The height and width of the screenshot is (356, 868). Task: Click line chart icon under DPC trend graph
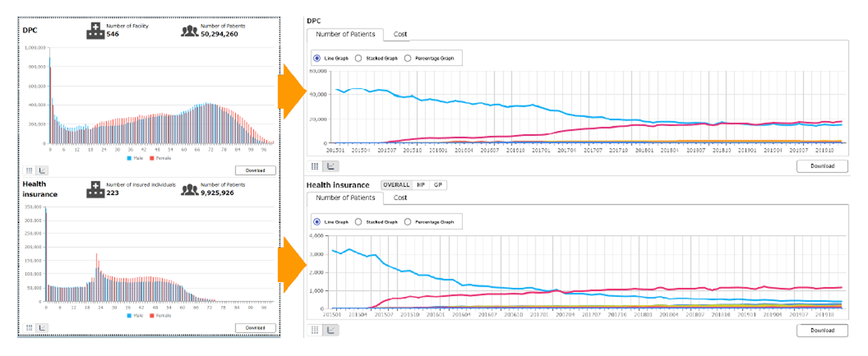click(x=330, y=166)
